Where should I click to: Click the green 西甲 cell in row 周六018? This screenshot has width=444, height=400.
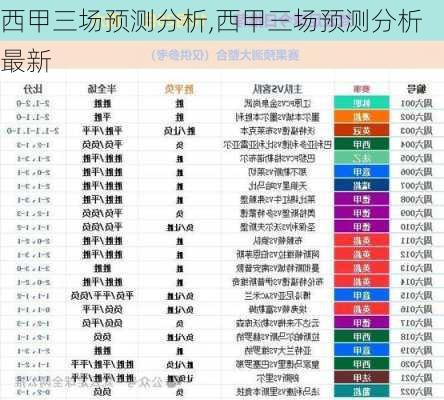[361, 337]
